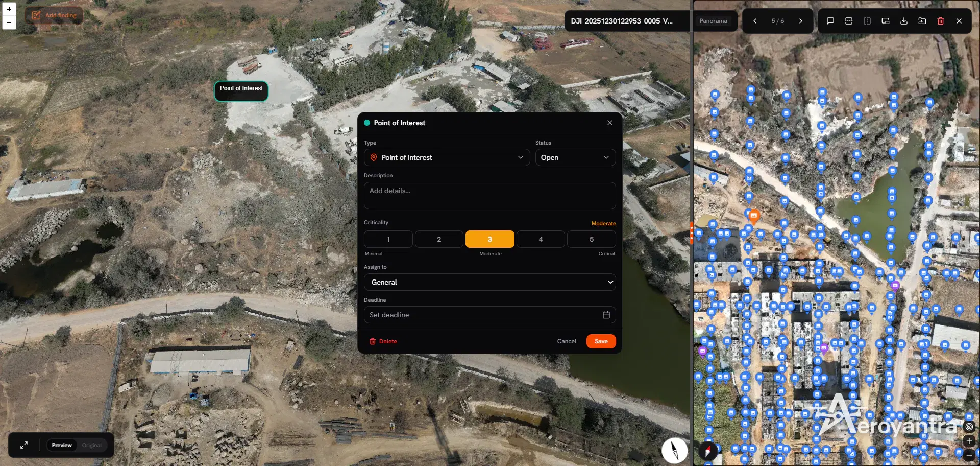Viewport: 980px width, 466px height.
Task: Set criticality level to 5 Critical
Action: pos(592,239)
